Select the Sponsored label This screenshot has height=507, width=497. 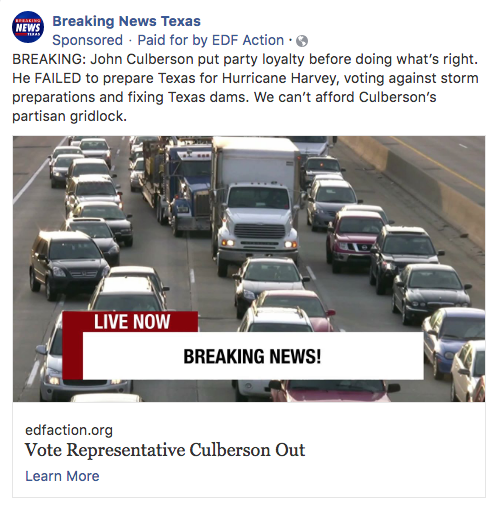[87, 40]
